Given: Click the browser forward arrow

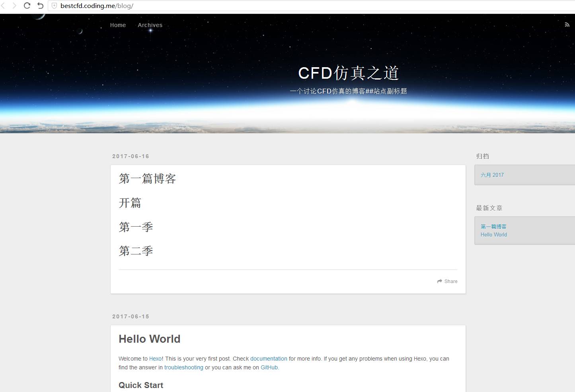Looking at the screenshot, I should [x=14, y=6].
